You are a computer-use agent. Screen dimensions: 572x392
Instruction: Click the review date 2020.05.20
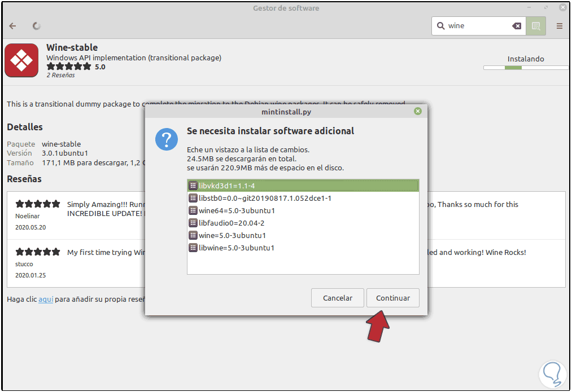coord(30,227)
